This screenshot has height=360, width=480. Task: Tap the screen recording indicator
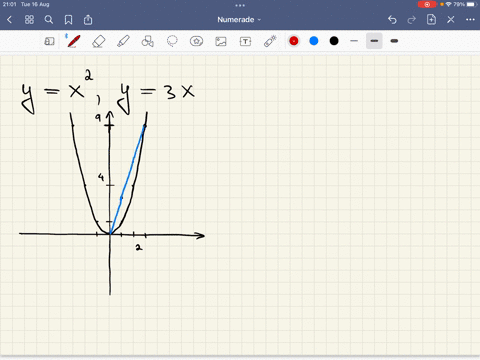click(427, 4)
